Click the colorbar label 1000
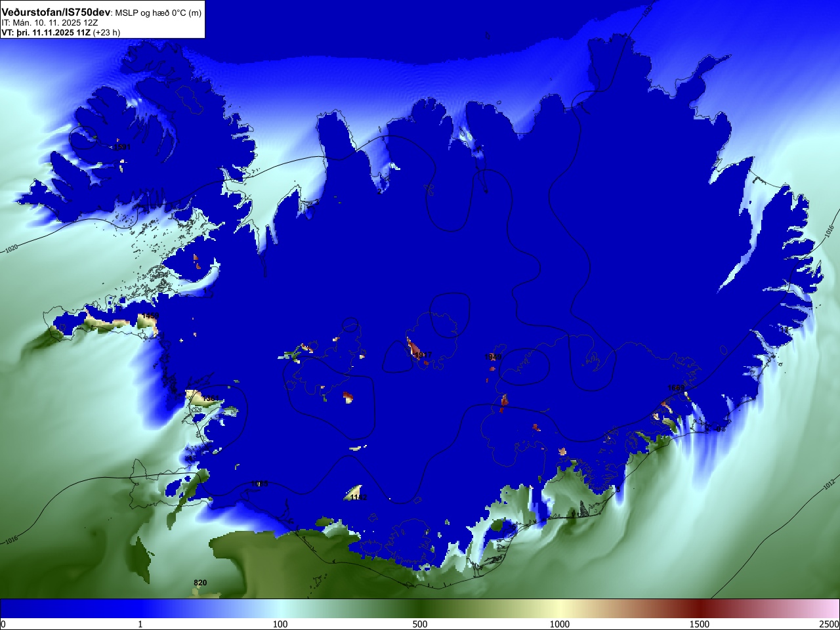 560,624
